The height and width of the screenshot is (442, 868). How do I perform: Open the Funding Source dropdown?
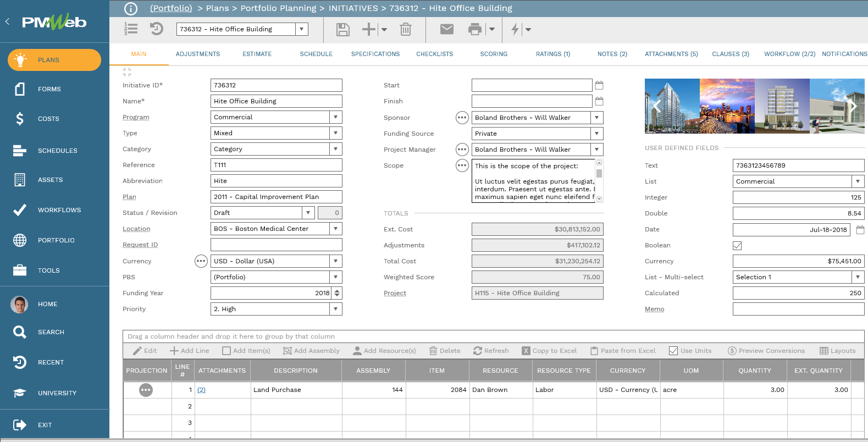596,134
